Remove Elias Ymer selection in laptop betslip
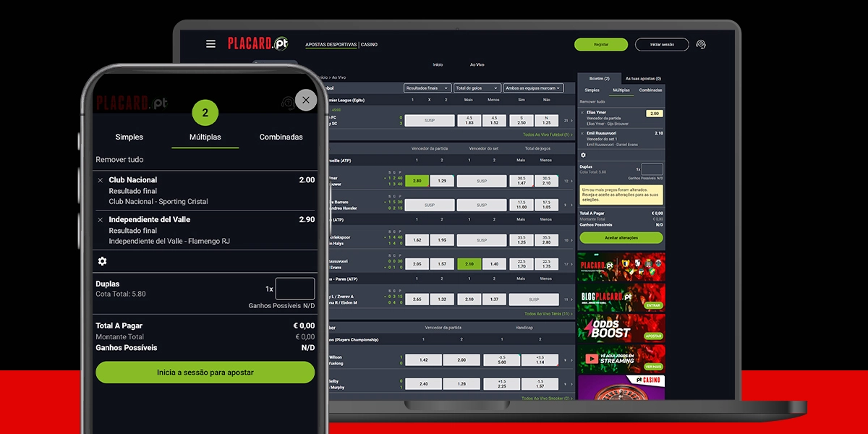The width and height of the screenshot is (868, 434). 582,113
